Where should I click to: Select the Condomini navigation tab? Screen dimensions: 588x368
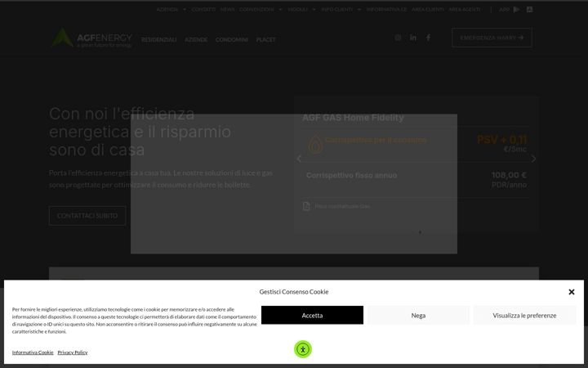pos(232,39)
